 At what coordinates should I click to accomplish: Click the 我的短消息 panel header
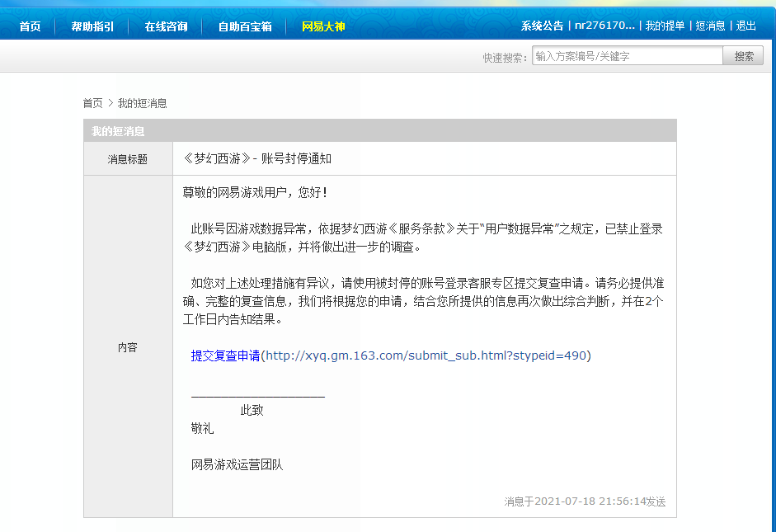[379, 130]
